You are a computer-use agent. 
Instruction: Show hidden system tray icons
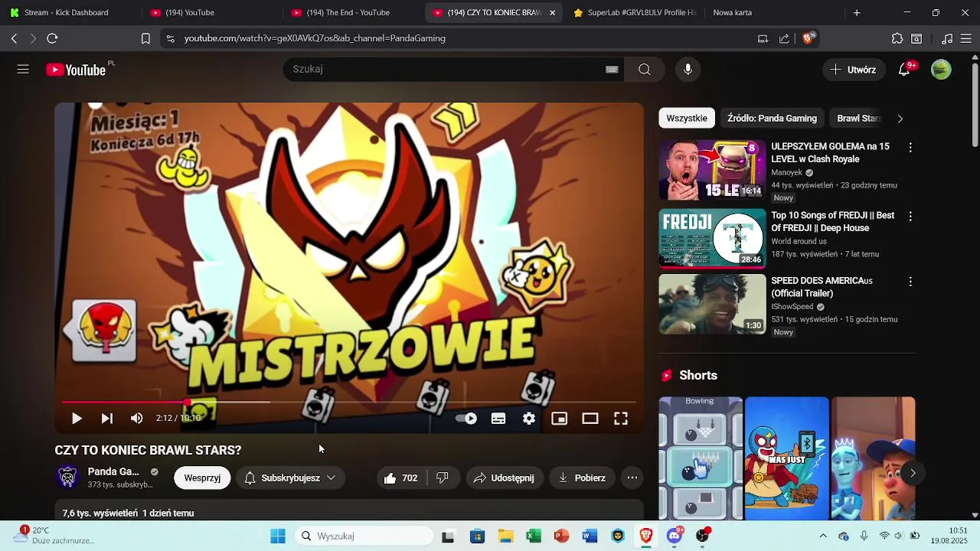click(823, 536)
